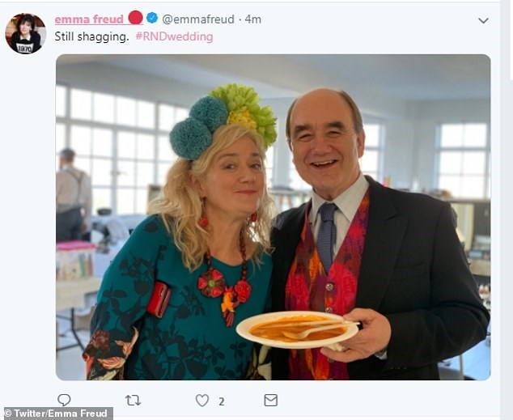Click the red nose emoji beside the name
Viewport: 513px width, 420px height.
click(x=135, y=18)
